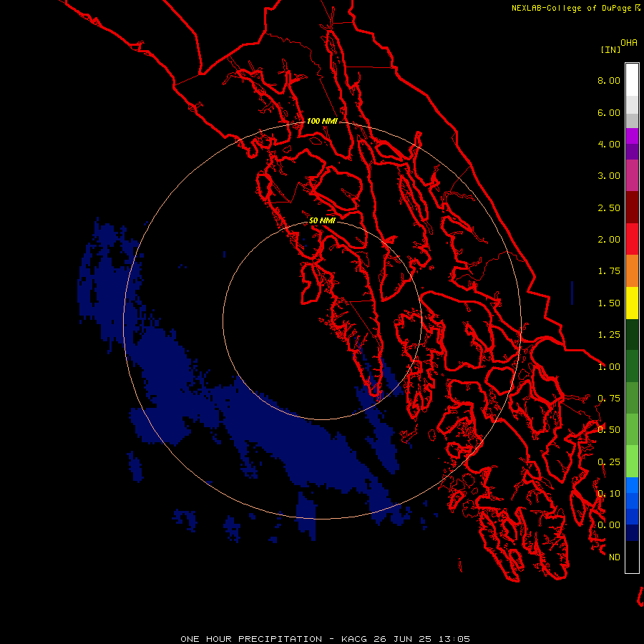Click the NEXLAB-College of DuPage credit text
The width and height of the screenshot is (644, 644).
coord(572,8)
